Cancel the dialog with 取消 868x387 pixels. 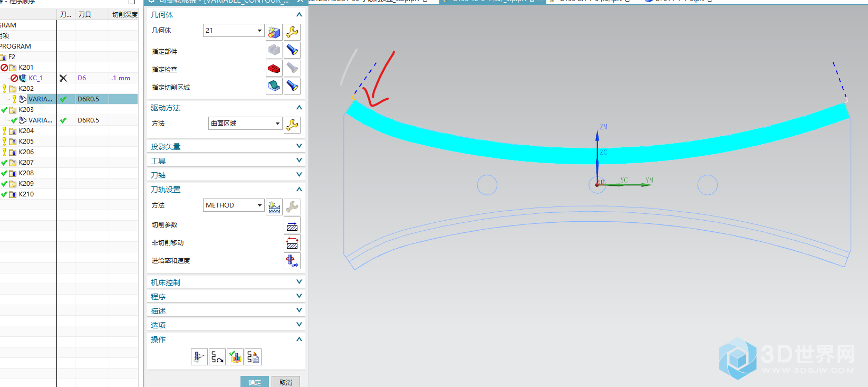click(x=286, y=382)
